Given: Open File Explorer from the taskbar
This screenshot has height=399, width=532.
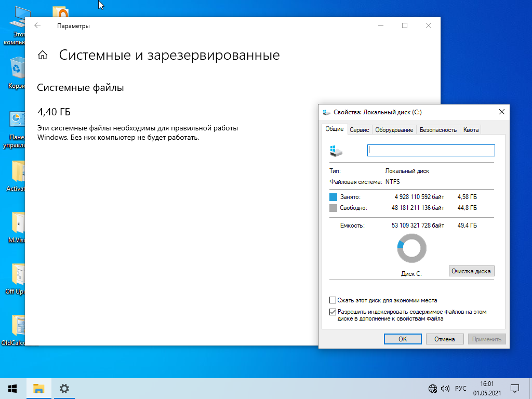Looking at the screenshot, I should pyautogui.click(x=38, y=389).
